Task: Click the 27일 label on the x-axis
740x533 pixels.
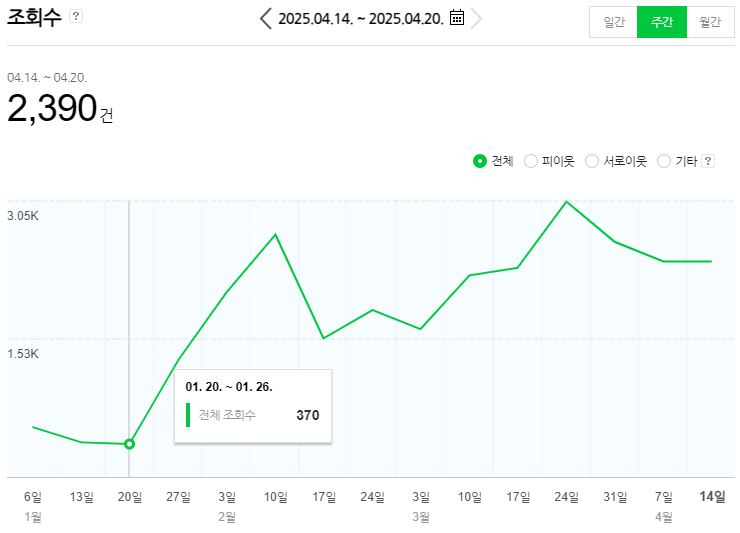Action: coord(178,496)
